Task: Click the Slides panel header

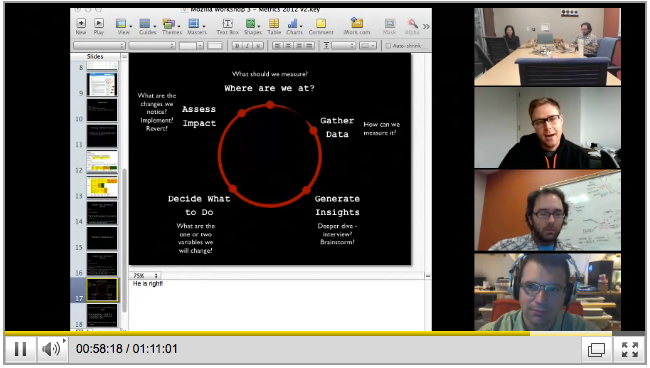Action: click(95, 56)
